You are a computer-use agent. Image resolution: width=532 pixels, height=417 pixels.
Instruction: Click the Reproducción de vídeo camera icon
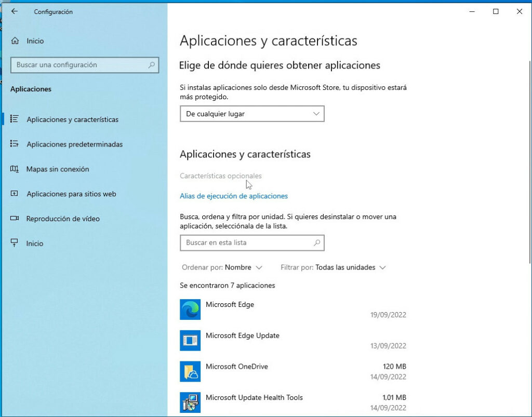pyautogui.click(x=15, y=219)
